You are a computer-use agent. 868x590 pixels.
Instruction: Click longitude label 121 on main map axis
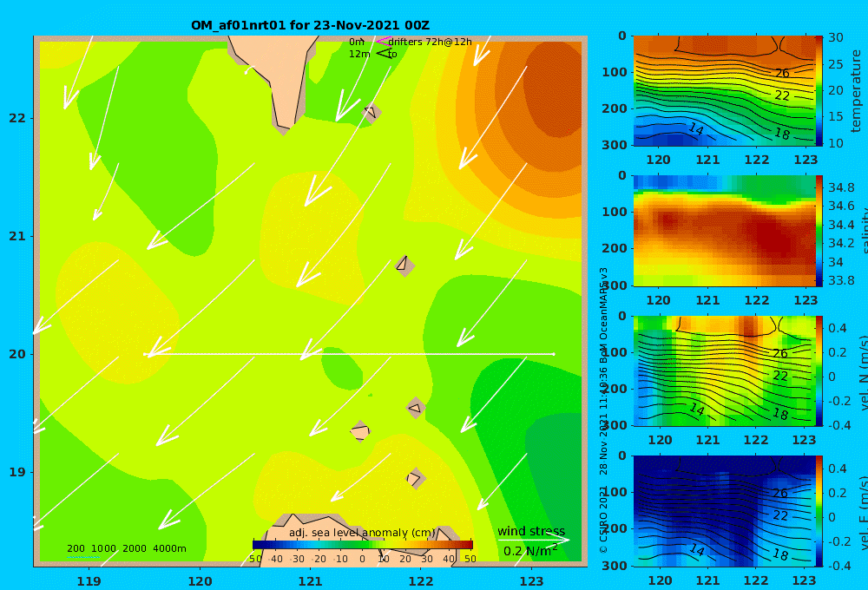tap(311, 581)
